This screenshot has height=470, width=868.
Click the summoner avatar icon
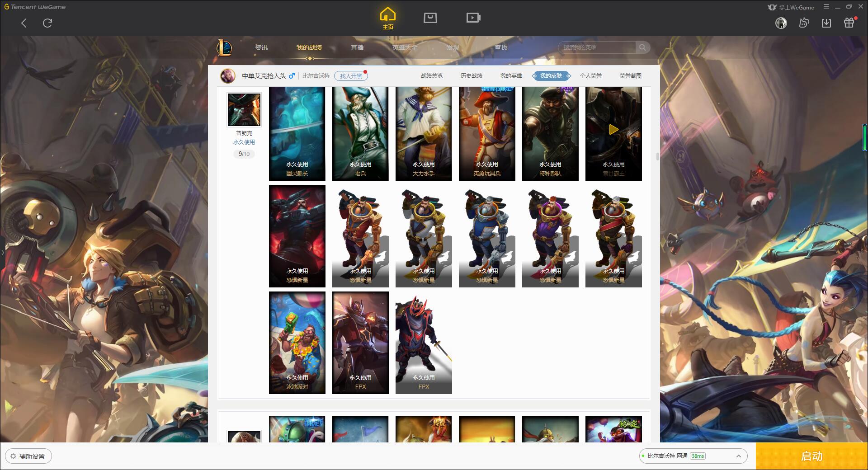point(228,75)
